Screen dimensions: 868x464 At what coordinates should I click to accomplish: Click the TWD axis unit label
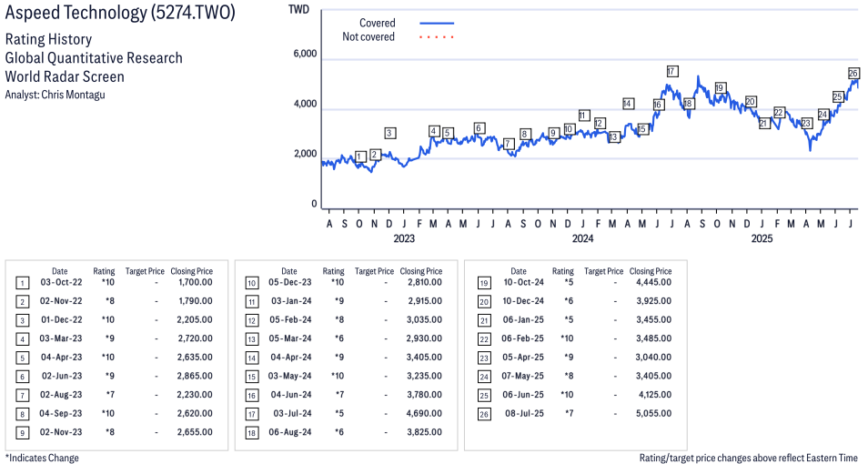(x=298, y=10)
